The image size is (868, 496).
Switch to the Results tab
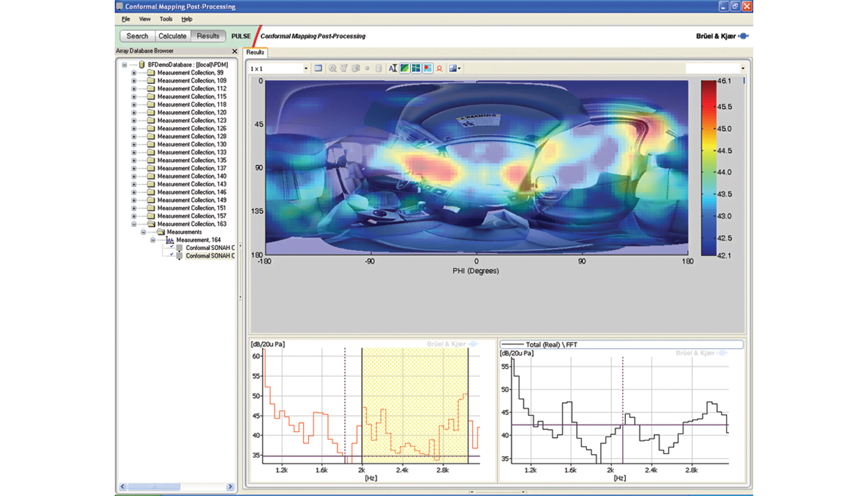tap(255, 52)
